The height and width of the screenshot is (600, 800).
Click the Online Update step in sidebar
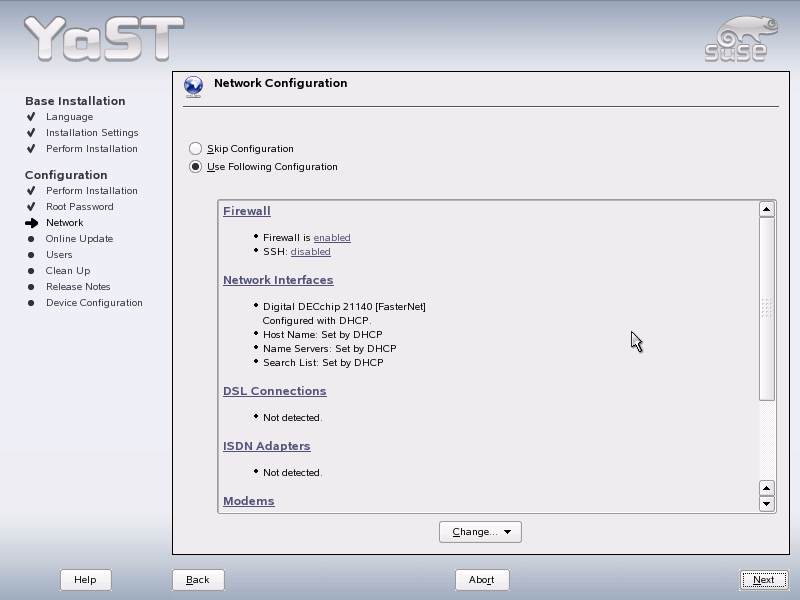point(80,239)
